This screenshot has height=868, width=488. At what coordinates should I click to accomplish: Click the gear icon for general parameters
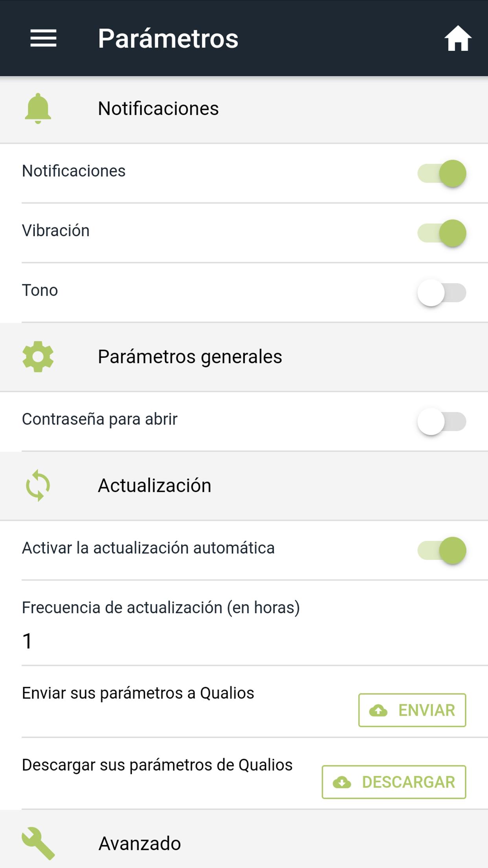(38, 357)
